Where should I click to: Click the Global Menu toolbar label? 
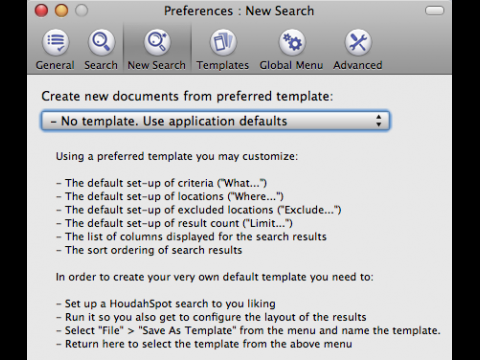tap(291, 65)
